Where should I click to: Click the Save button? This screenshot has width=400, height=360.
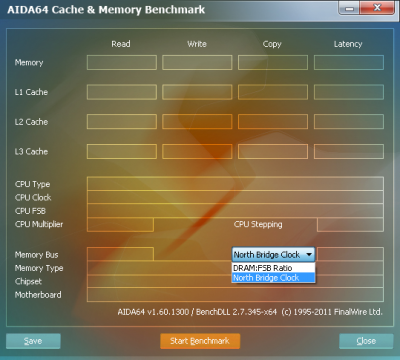click(33, 341)
